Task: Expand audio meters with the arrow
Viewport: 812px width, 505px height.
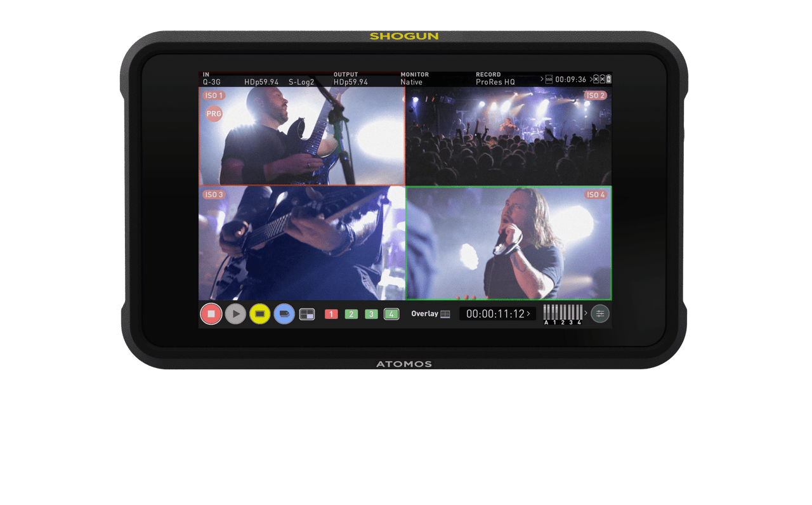Action: pos(586,313)
